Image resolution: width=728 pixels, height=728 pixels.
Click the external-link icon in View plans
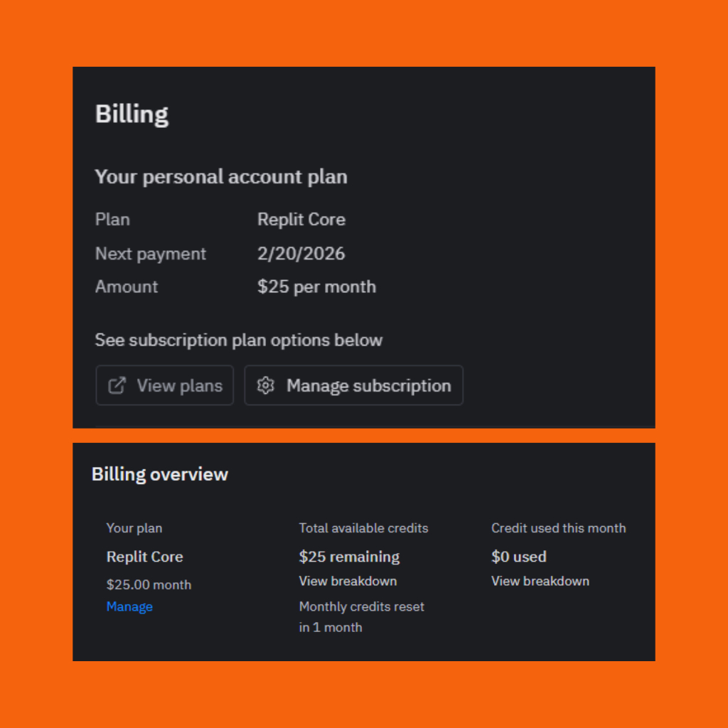117,385
